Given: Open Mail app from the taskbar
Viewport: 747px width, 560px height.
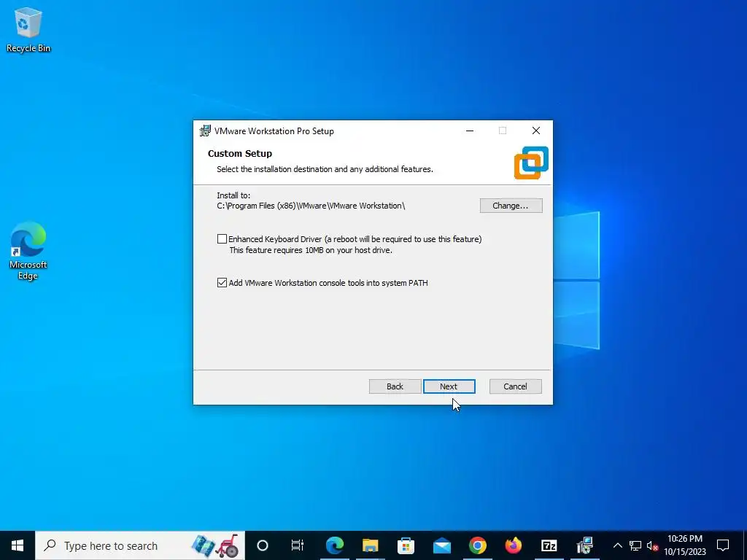Looking at the screenshot, I should [x=441, y=545].
